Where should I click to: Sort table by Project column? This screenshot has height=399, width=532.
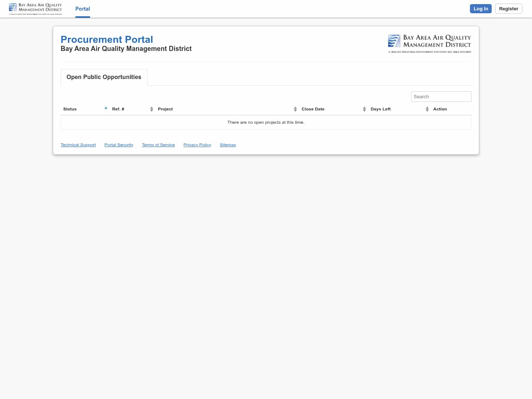coord(227,109)
